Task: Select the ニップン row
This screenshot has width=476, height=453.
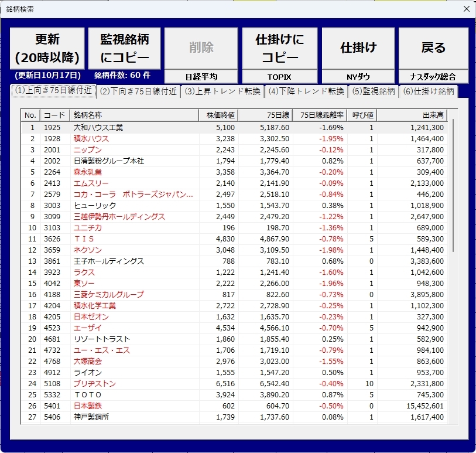Action: [x=234, y=150]
